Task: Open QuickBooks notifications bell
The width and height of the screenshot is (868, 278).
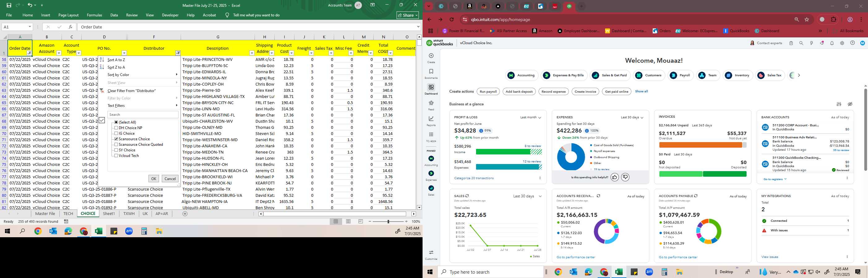Action: pyautogui.click(x=832, y=43)
